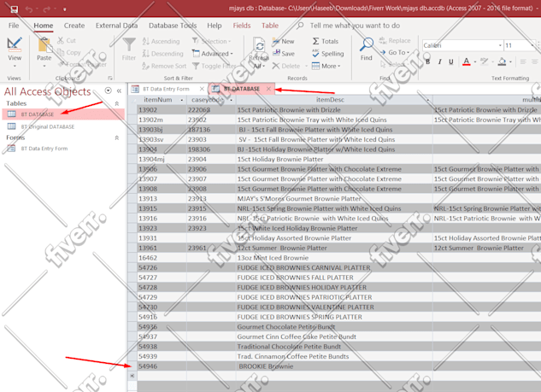Open the File menu
Viewport: 541px width, 392px height.
click(x=14, y=26)
